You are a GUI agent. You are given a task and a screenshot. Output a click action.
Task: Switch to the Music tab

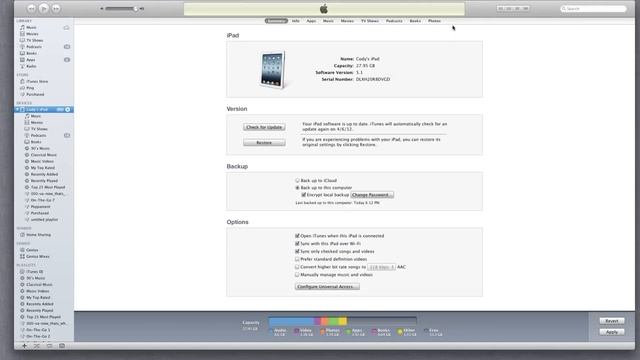[x=328, y=21]
